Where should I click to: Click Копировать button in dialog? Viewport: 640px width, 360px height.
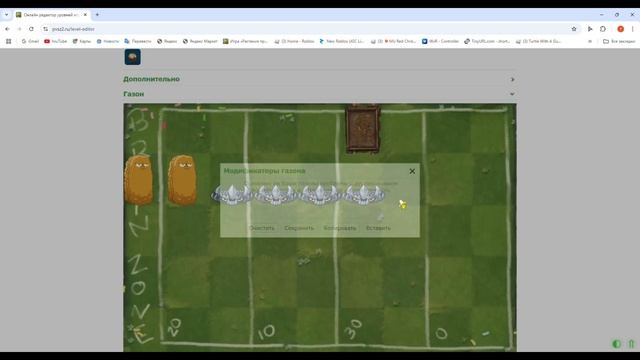tap(340, 228)
